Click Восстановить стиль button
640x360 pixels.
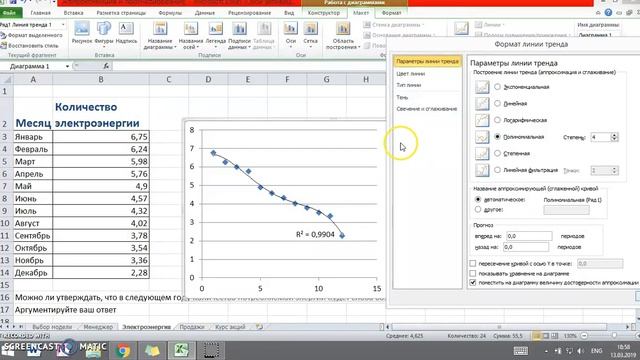pos(30,46)
